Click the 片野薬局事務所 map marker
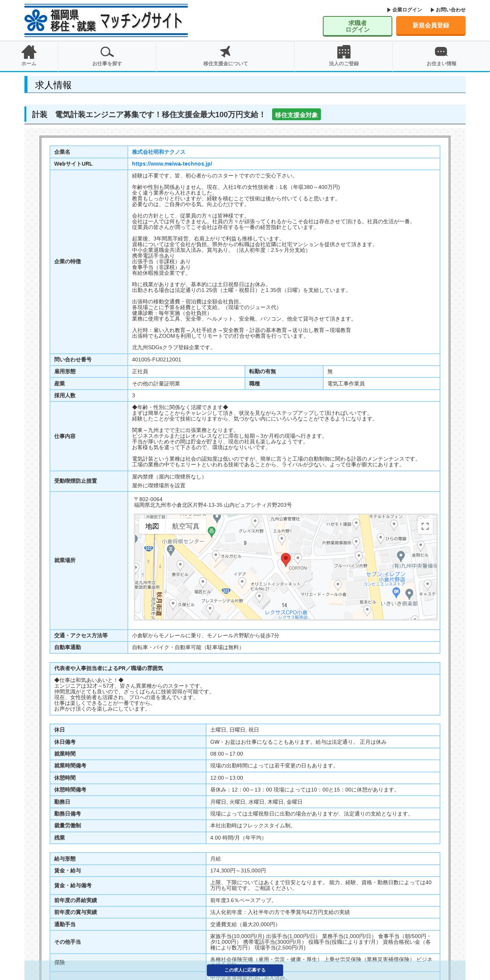Image resolution: width=490 pixels, height=980 pixels. 356,542
